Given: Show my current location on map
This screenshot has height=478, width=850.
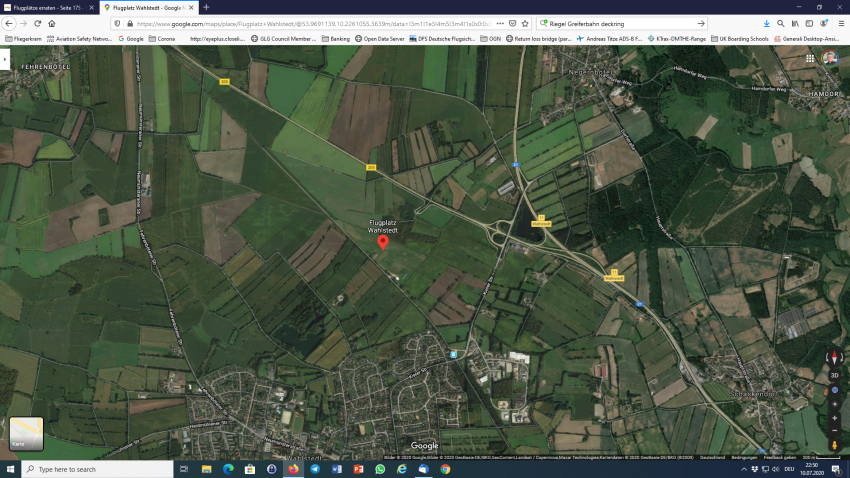Looking at the screenshot, I should coord(834,404).
